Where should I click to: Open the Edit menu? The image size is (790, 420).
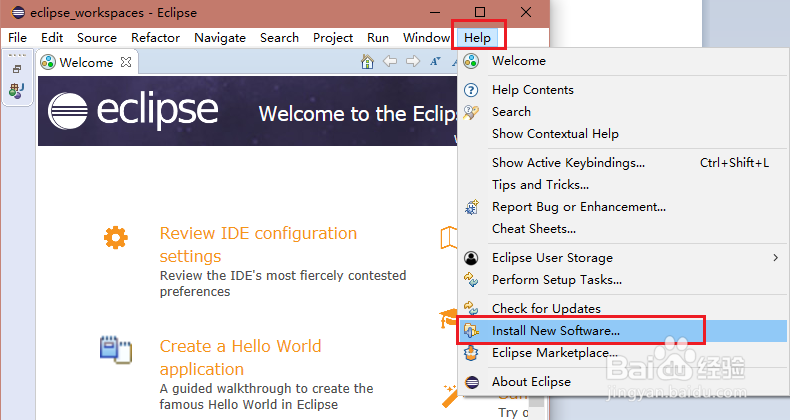[52, 38]
